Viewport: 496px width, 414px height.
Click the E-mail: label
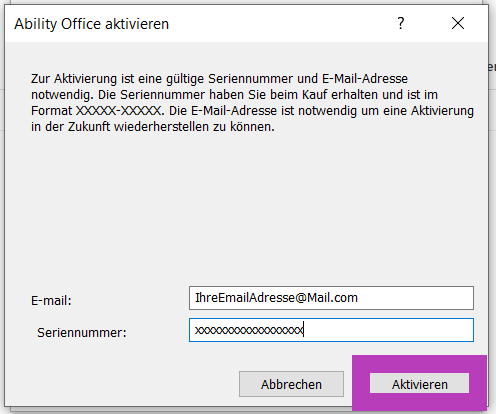[x=51, y=301]
